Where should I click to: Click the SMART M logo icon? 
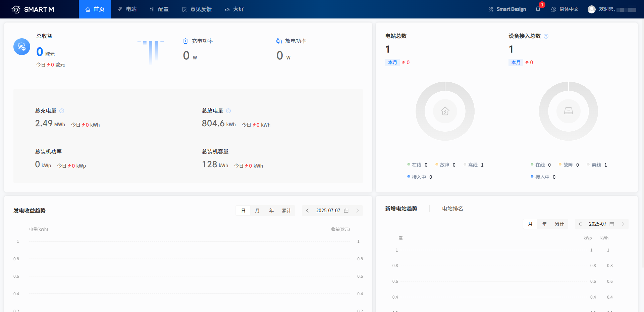16,9
